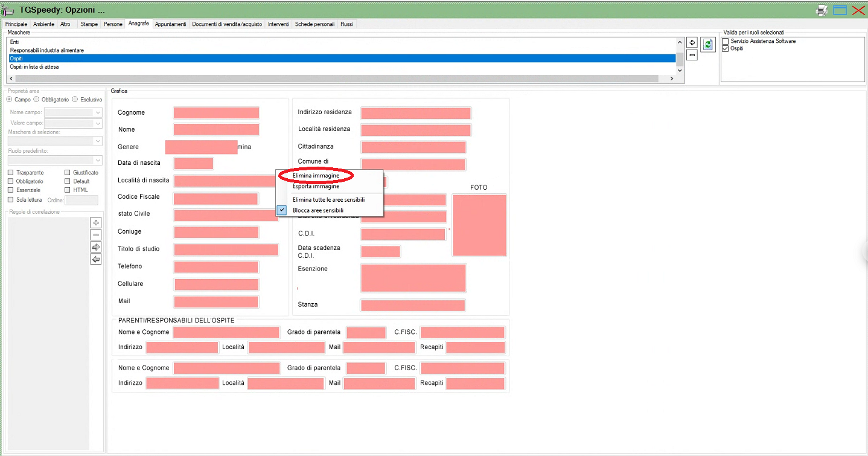Screen dimensions: 868x456
Task: Click Esporta immagine menu entry
Action: [316, 187]
